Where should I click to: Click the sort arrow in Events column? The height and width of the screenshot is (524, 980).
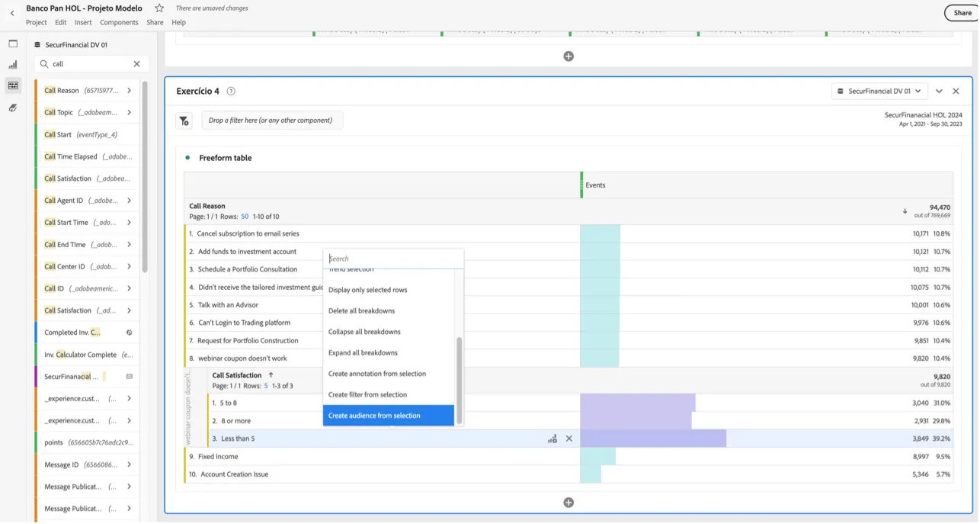(x=905, y=211)
